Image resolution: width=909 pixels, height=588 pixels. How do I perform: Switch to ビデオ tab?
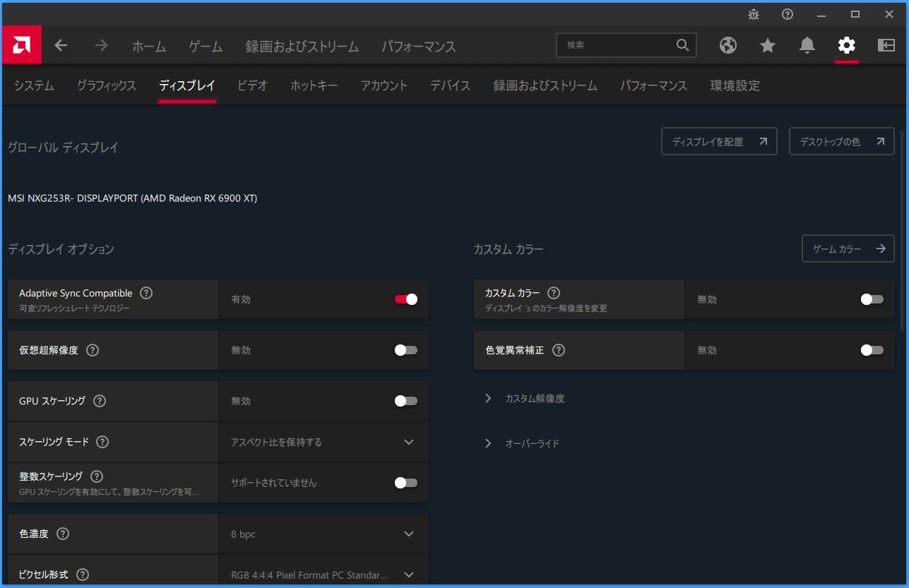pos(253,85)
